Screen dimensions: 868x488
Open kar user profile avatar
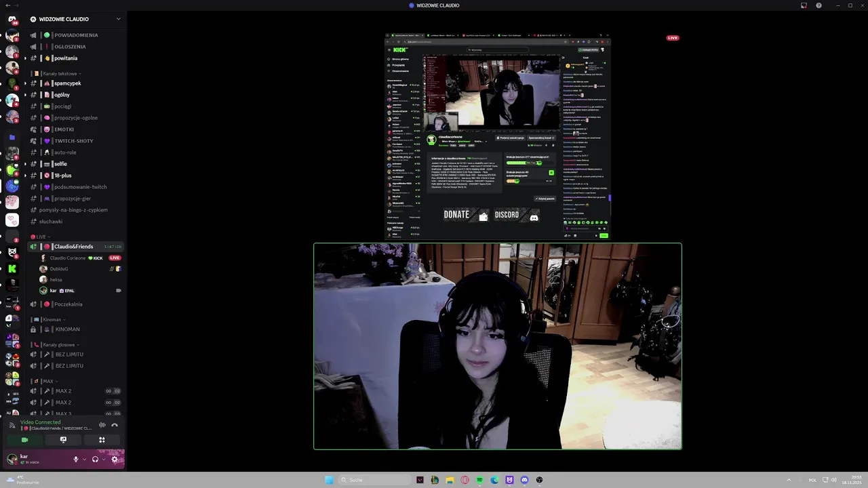coord(12,459)
